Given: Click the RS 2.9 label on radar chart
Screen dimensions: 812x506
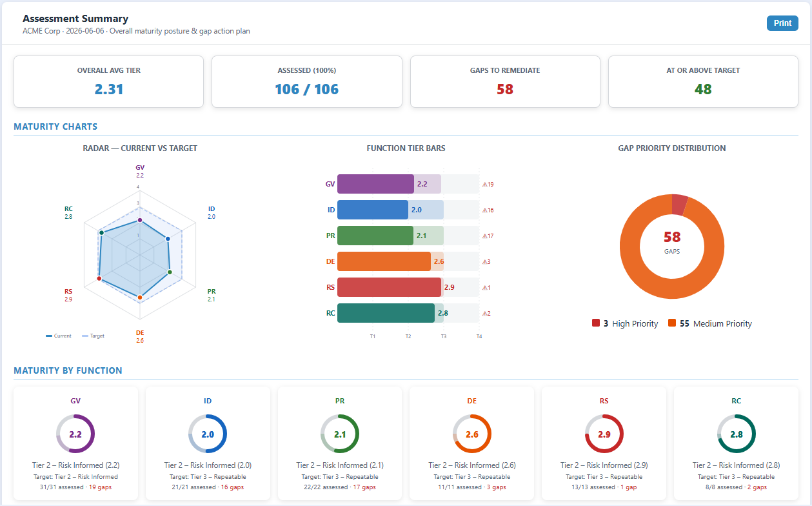Looking at the screenshot, I should pyautogui.click(x=68, y=296).
